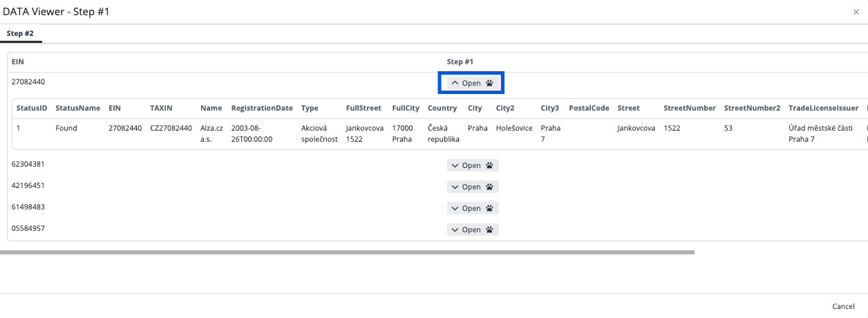The height and width of the screenshot is (318, 868).
Task: Collapse the expanded row 27082440 using its chevron
Action: (x=455, y=83)
